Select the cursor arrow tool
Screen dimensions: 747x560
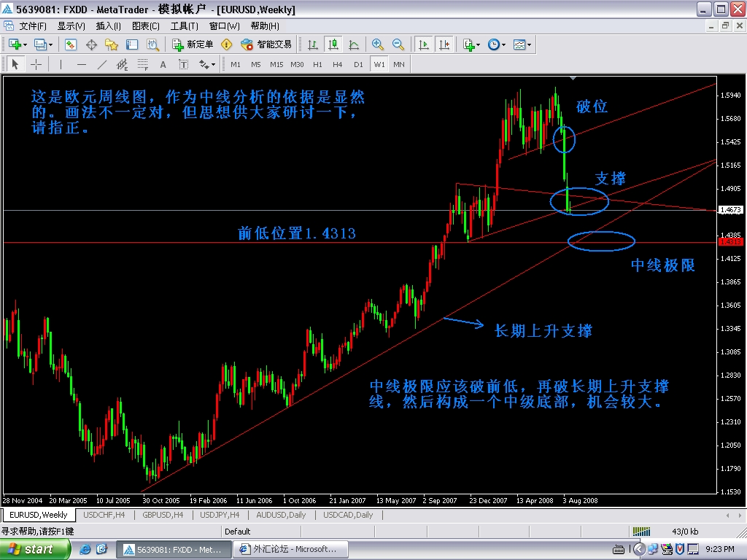click(x=15, y=64)
